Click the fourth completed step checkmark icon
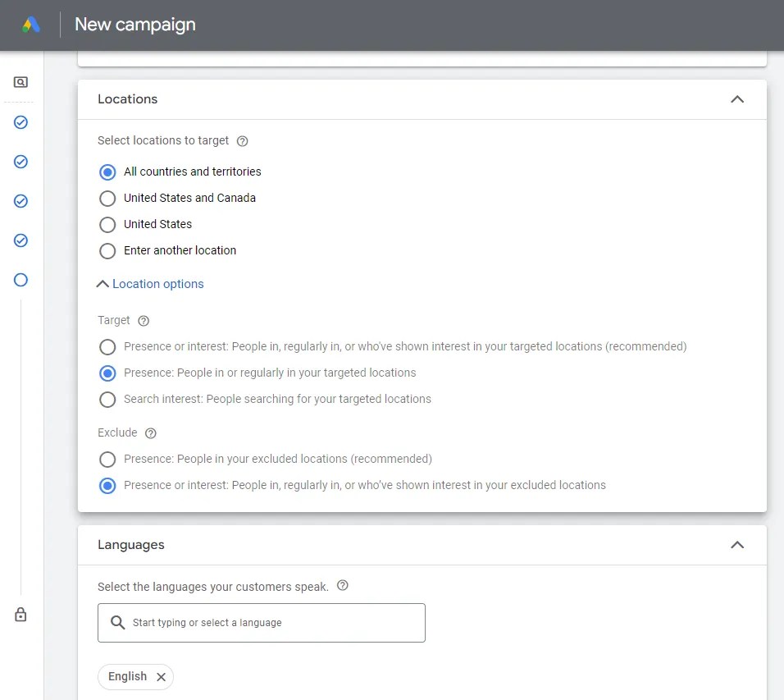This screenshot has width=784, height=700. click(21, 240)
